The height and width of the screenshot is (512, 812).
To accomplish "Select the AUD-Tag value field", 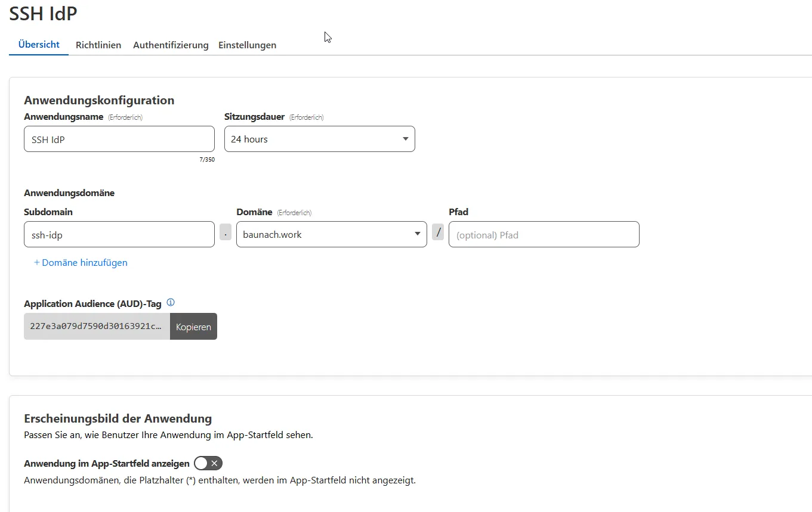I will tap(97, 327).
